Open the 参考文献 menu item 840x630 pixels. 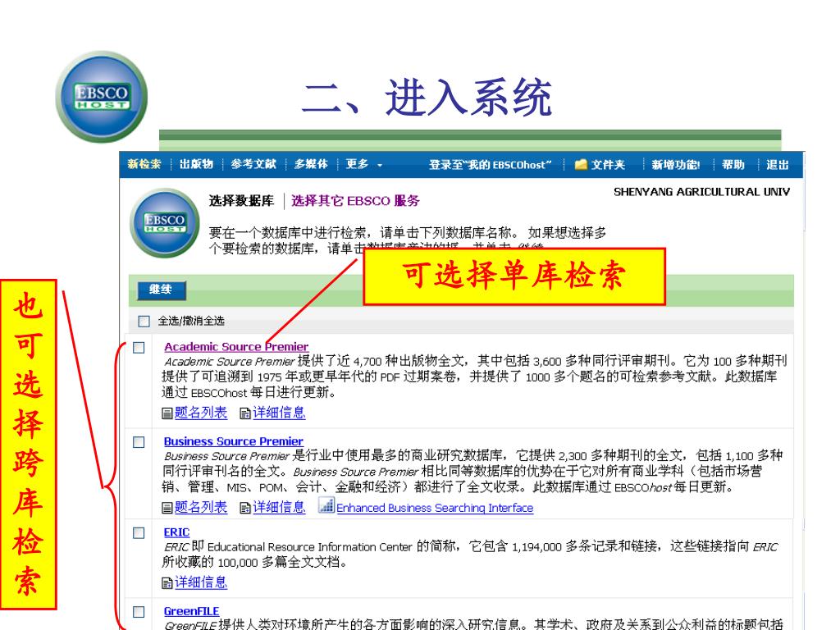point(253,164)
